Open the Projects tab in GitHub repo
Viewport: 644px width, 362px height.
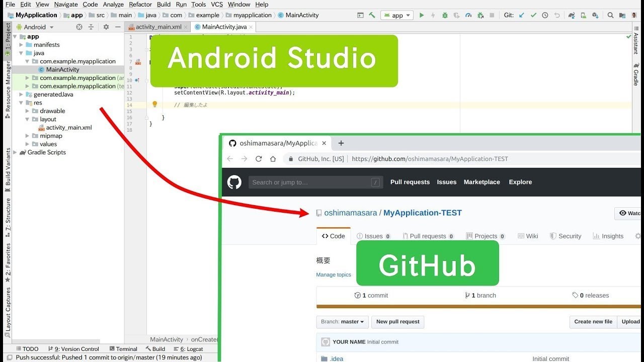click(x=486, y=236)
